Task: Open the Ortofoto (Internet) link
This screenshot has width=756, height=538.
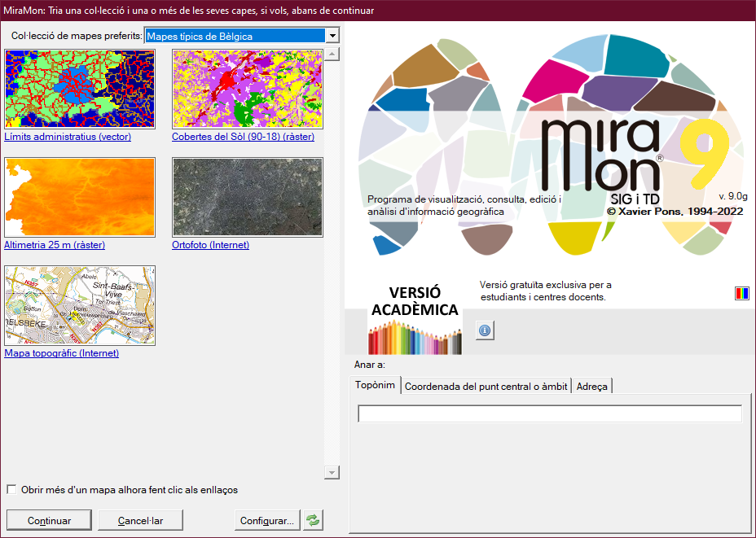Action: click(211, 245)
